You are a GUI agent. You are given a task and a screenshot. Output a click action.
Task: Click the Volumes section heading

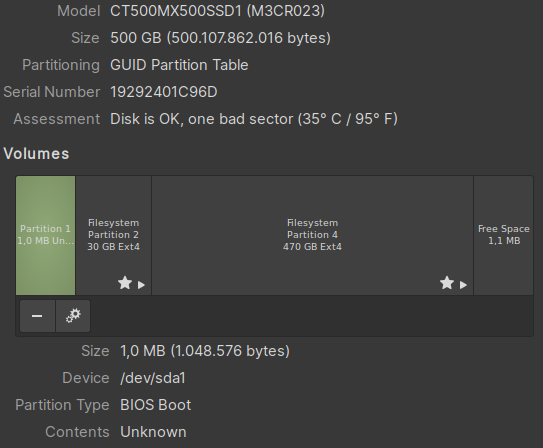[36, 154]
